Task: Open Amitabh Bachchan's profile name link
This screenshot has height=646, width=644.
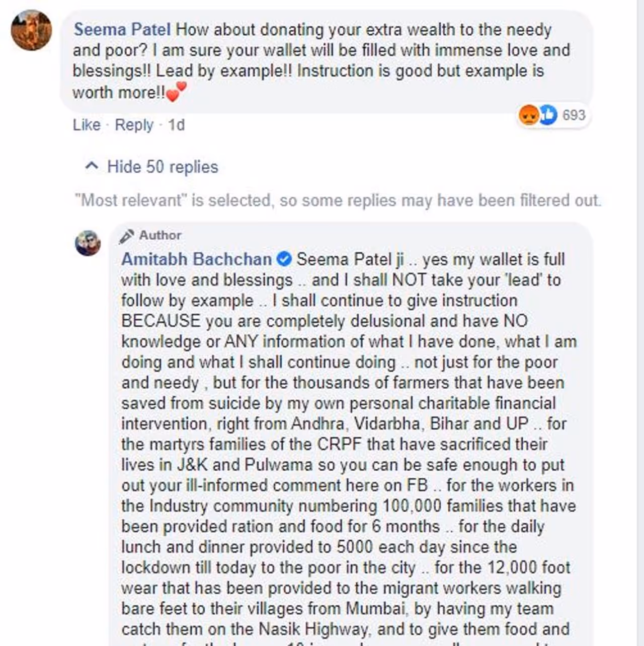Action: tap(196, 259)
